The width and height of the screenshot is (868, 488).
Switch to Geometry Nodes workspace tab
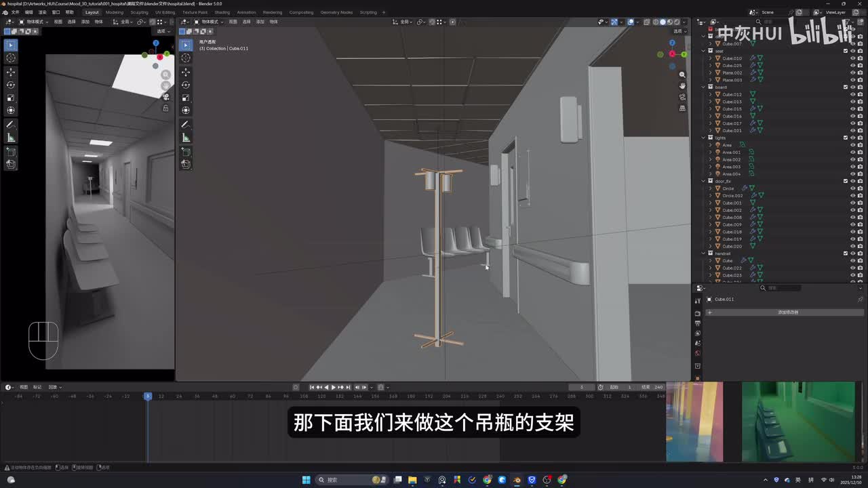click(x=336, y=12)
